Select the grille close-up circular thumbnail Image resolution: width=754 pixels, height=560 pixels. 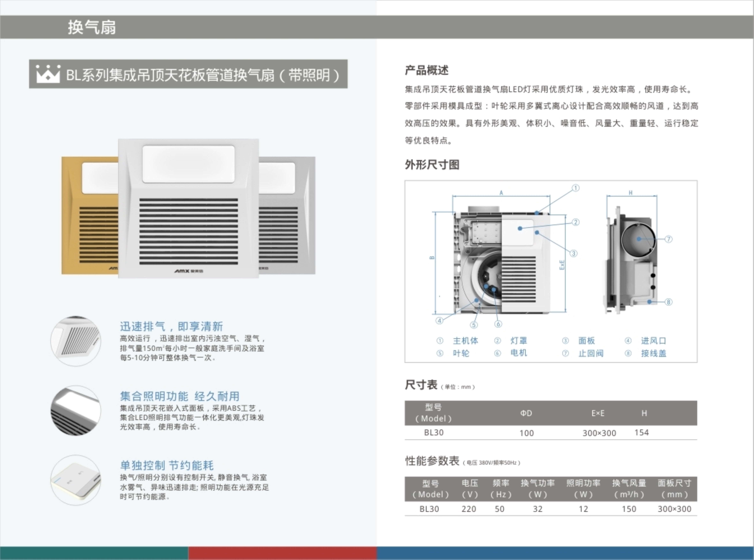(76, 341)
